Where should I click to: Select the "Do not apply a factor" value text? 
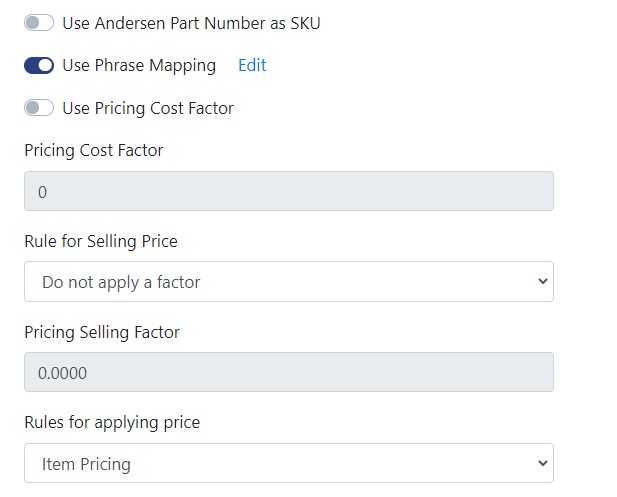click(x=121, y=283)
